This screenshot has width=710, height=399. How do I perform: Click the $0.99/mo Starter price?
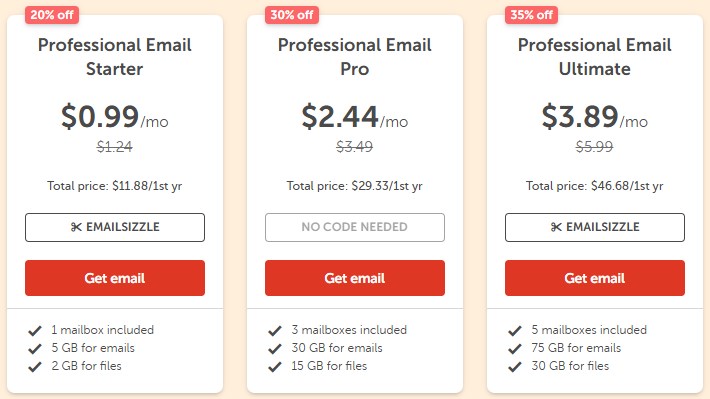(x=115, y=117)
